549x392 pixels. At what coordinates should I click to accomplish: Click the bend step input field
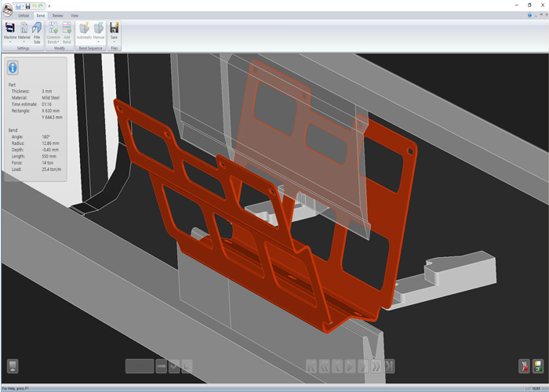[140, 366]
